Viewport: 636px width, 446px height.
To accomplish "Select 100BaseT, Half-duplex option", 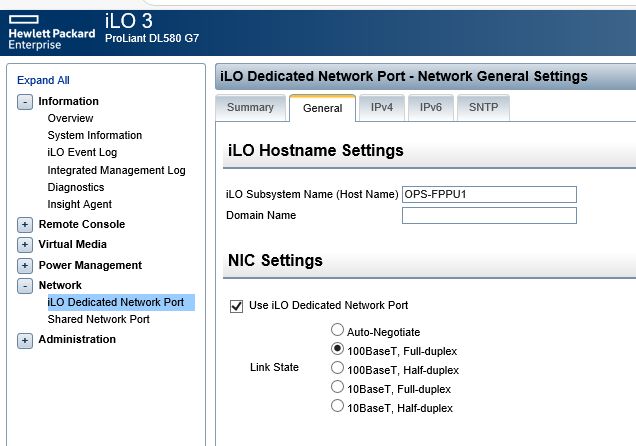I will 337,369.
